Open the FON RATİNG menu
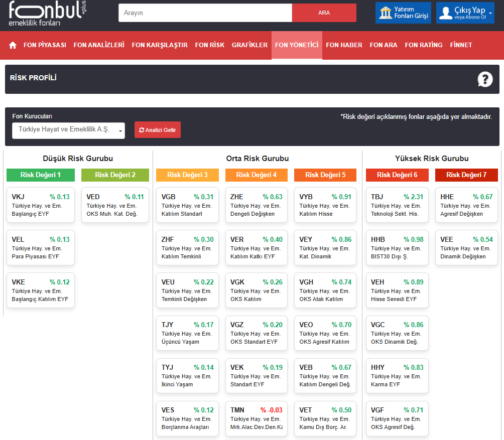504x440 pixels. (424, 45)
